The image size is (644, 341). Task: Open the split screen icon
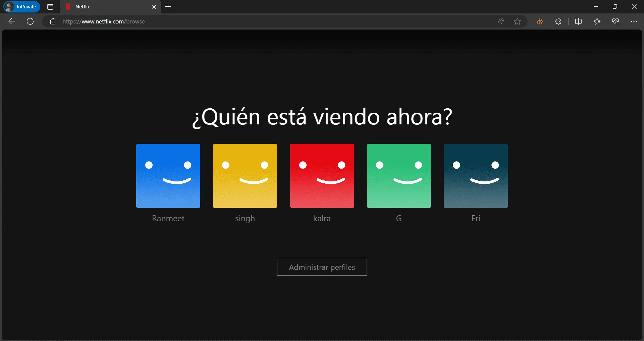click(x=578, y=21)
